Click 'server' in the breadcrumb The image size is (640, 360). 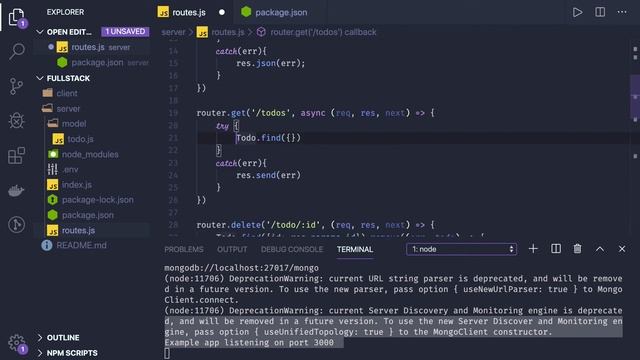click(173, 32)
